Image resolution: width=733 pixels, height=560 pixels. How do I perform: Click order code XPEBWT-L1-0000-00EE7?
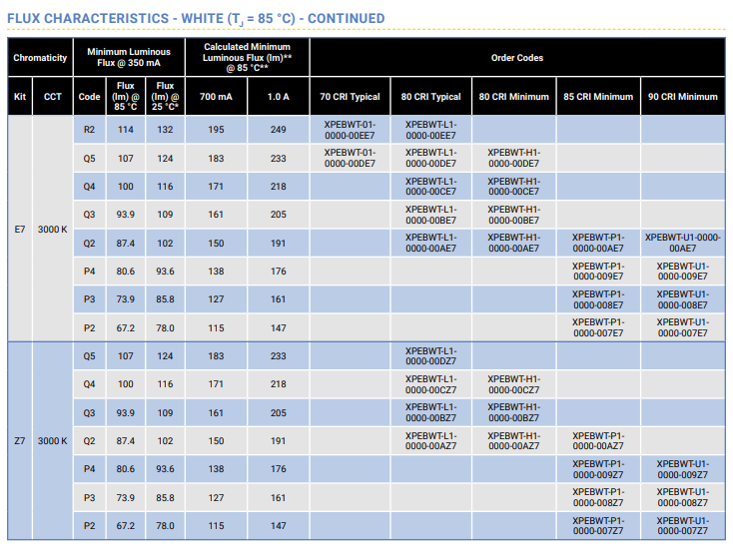[x=431, y=130]
